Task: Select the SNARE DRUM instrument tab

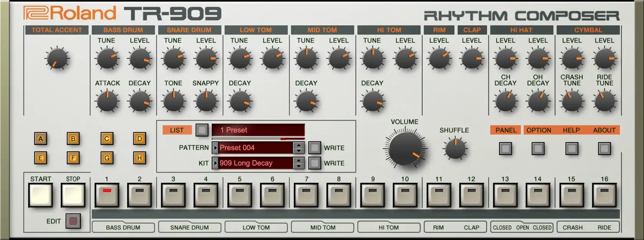Action: 189,227
